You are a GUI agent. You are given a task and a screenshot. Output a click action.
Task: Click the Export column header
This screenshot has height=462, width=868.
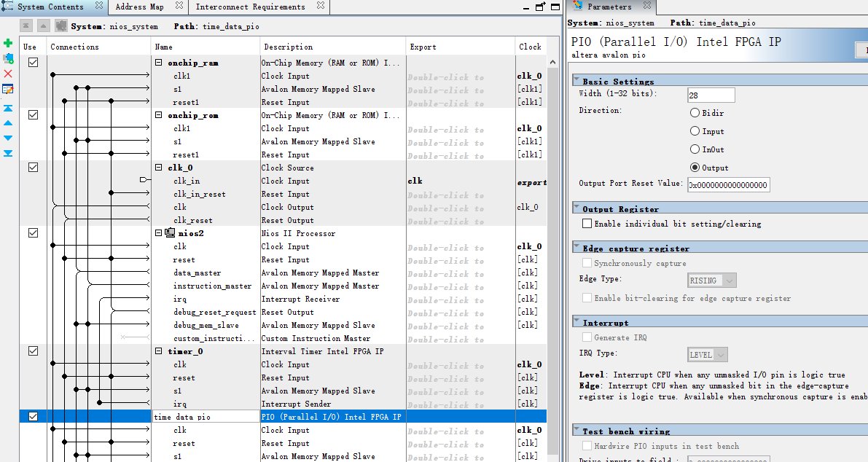(x=461, y=47)
